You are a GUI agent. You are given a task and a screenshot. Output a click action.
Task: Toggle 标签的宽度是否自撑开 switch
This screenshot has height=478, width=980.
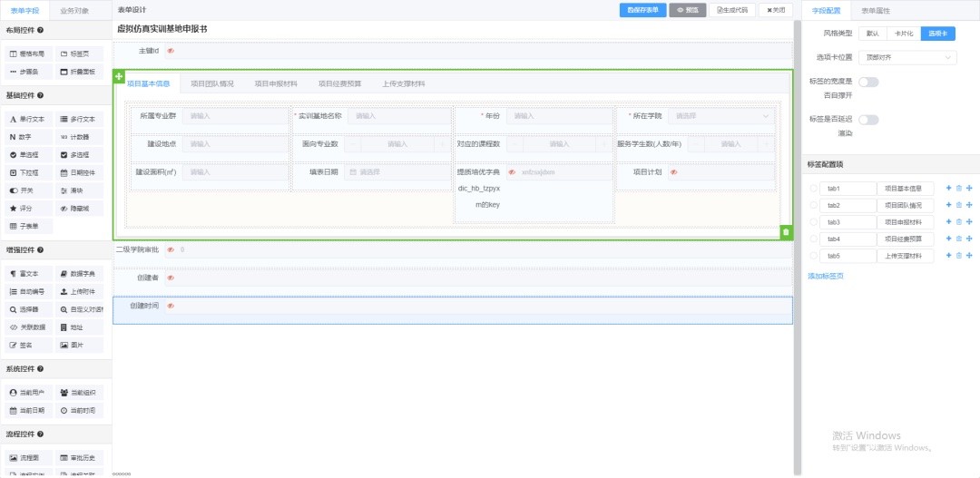pos(868,83)
